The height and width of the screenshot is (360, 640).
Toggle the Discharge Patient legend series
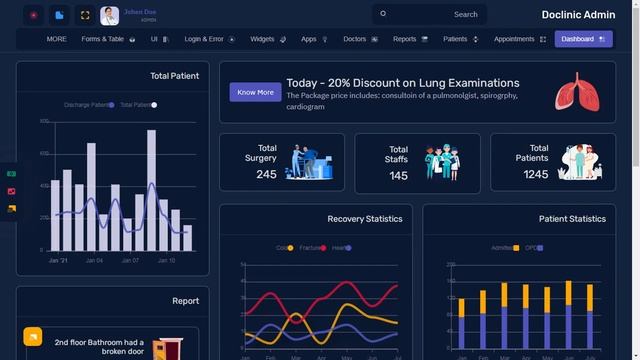pos(89,105)
